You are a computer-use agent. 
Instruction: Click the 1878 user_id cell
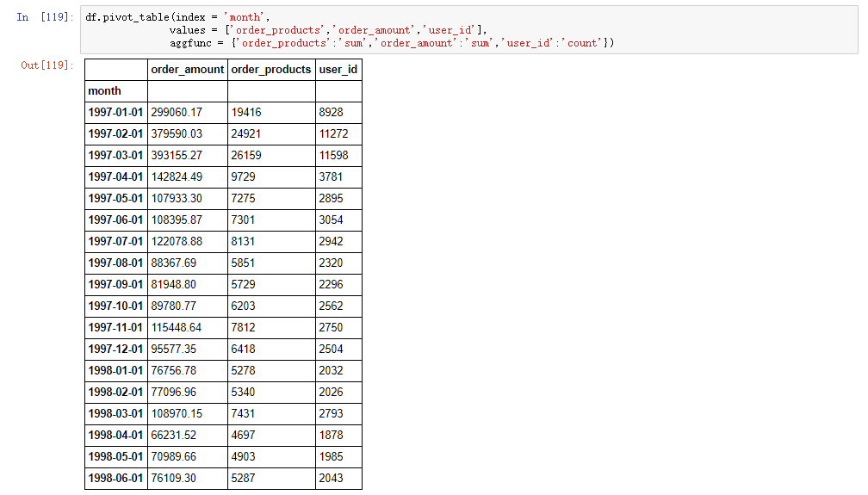point(338,436)
